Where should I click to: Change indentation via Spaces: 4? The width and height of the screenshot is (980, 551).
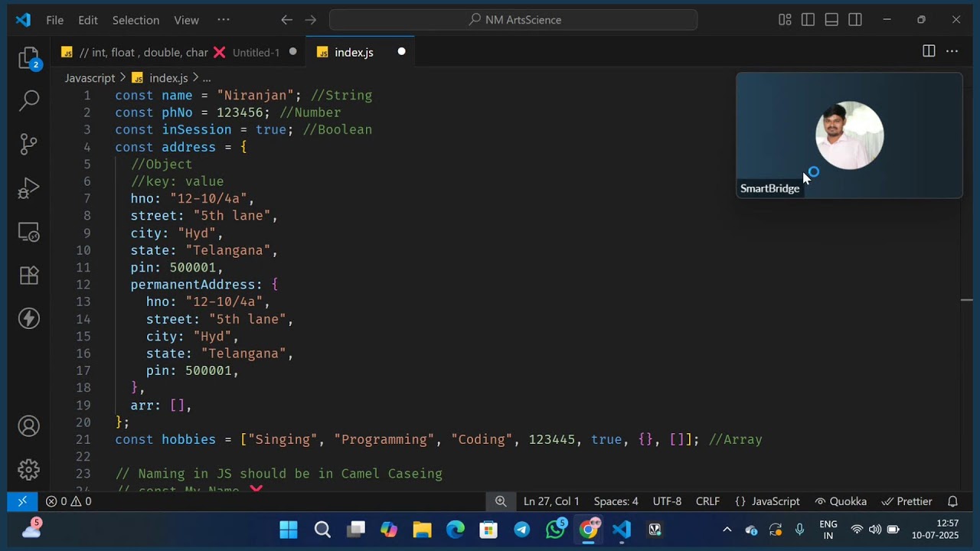tap(616, 501)
